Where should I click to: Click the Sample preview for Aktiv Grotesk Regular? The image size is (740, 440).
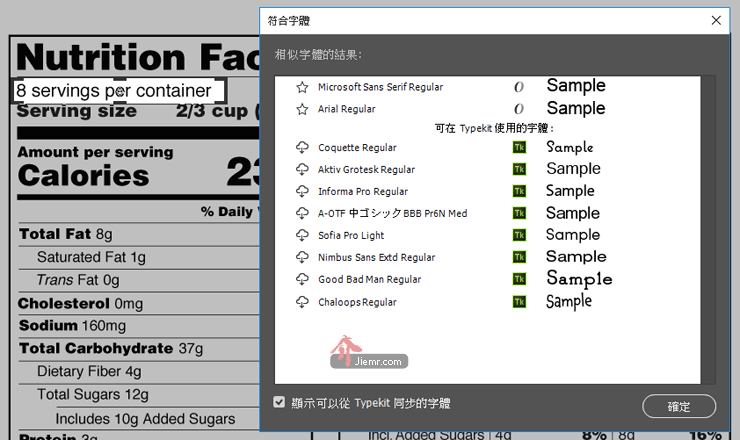[x=573, y=169]
